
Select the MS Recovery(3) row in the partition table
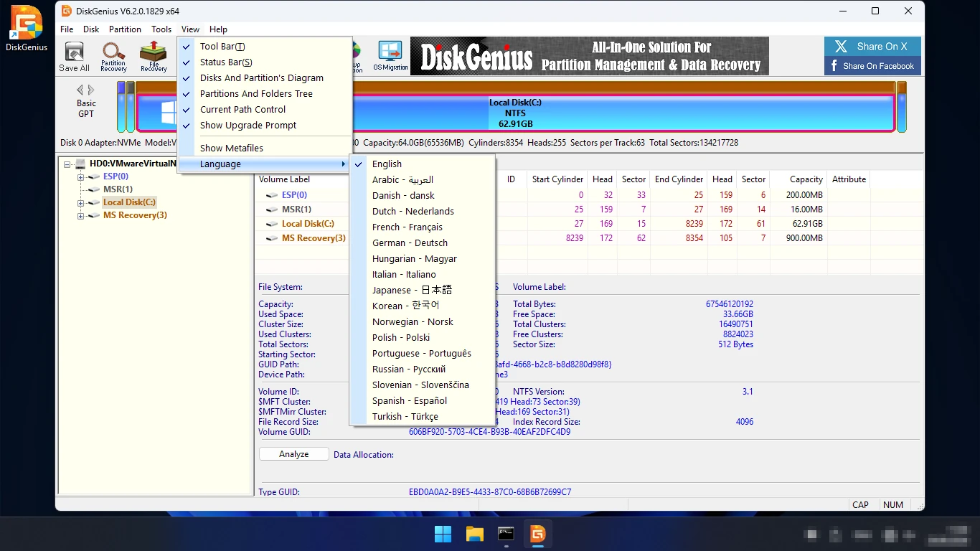pos(588,238)
